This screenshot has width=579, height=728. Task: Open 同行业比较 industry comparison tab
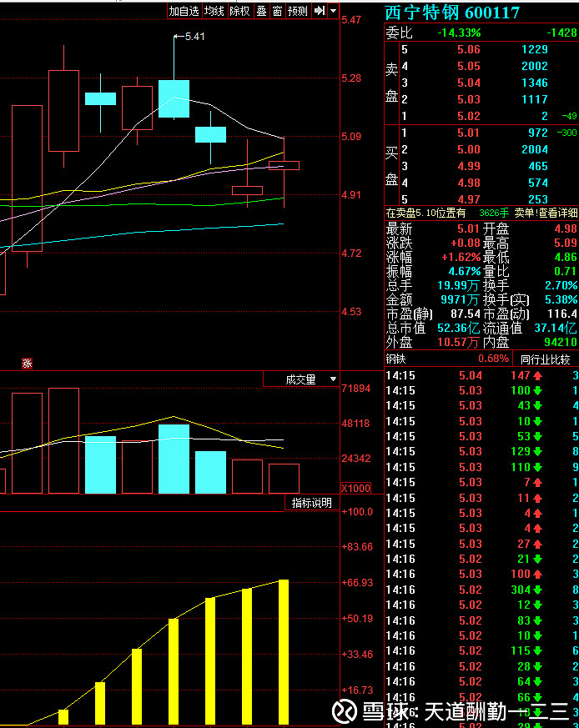546,359
